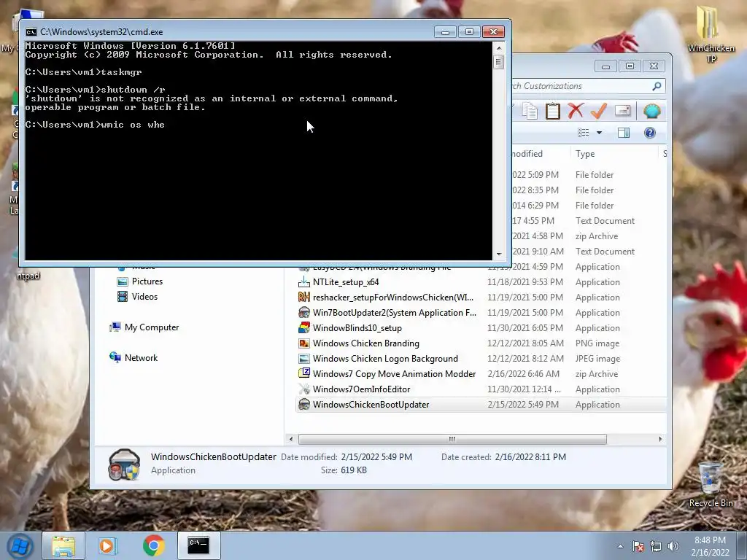
Task: Click the 2/16/2022 6:46 AM date cell
Action: [x=523, y=374]
